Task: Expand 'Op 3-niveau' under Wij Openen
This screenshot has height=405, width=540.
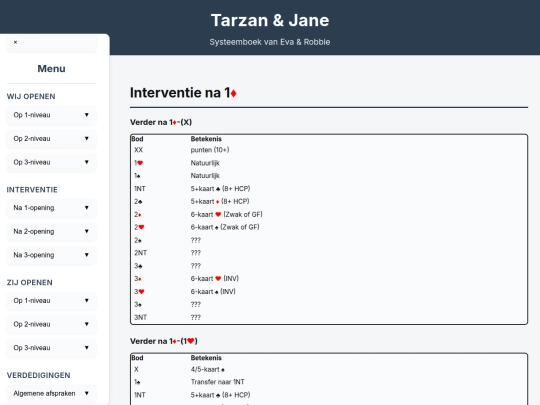Action: (51, 162)
